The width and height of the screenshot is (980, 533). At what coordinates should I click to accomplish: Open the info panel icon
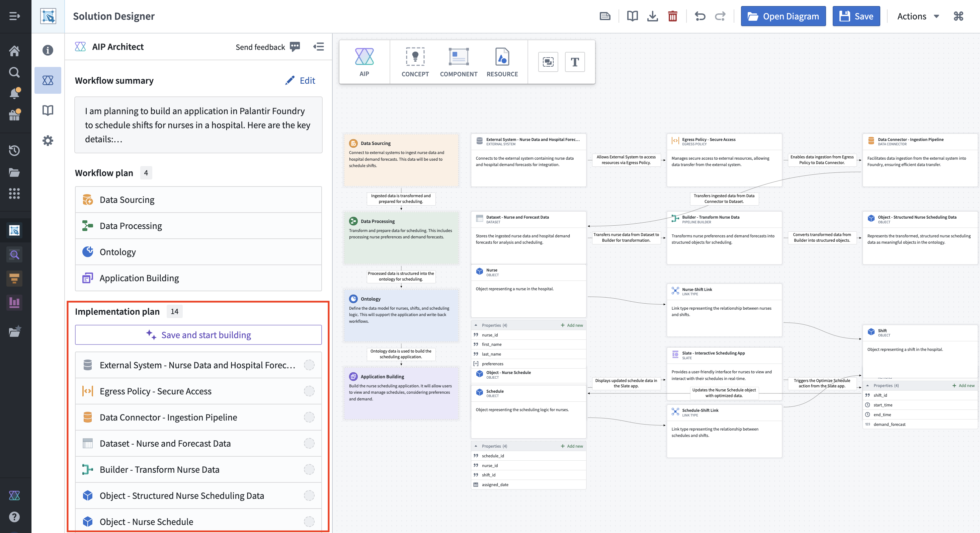pos(48,50)
